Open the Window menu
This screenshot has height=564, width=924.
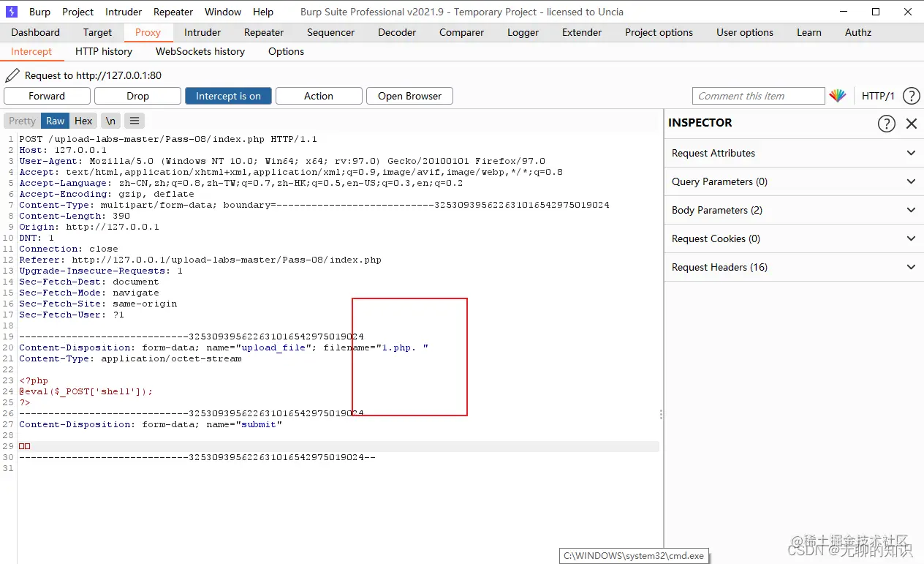click(223, 12)
